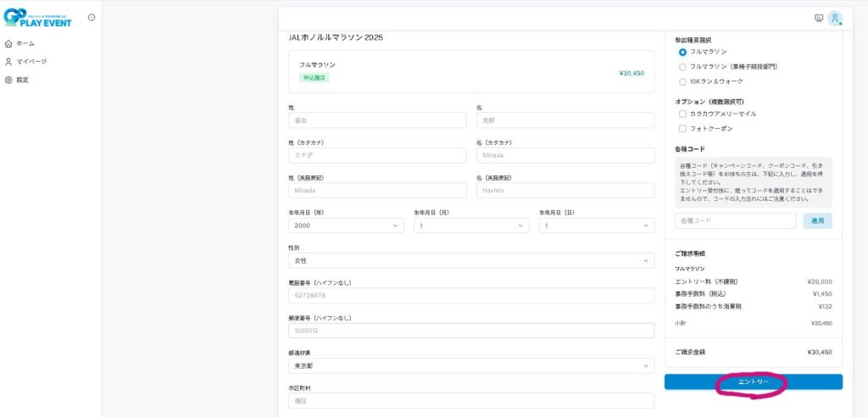Select the フルマラソン radio option

[x=682, y=52]
